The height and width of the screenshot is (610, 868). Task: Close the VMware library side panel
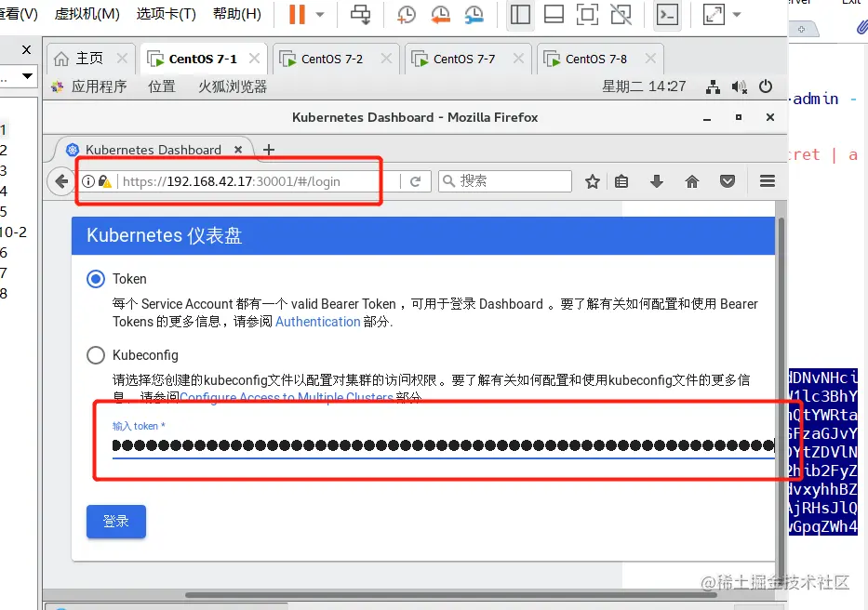pyautogui.click(x=26, y=50)
